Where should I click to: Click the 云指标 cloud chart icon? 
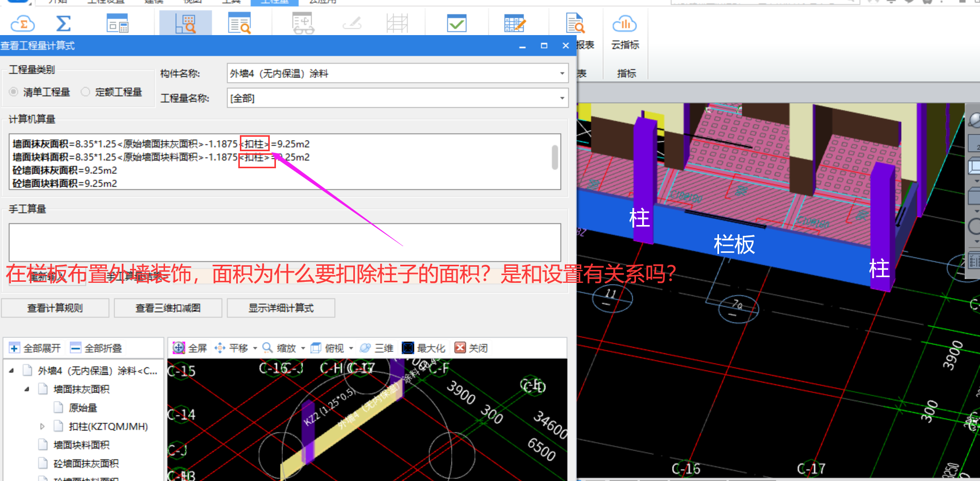click(625, 24)
